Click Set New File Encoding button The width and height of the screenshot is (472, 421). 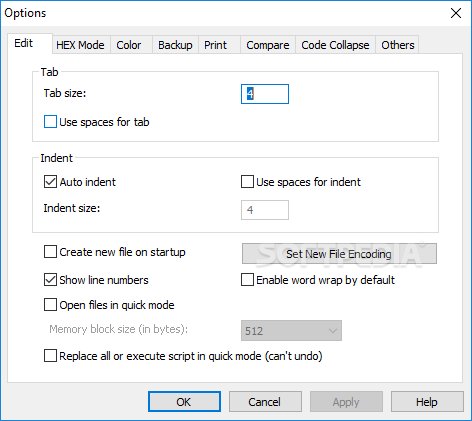pos(339,254)
